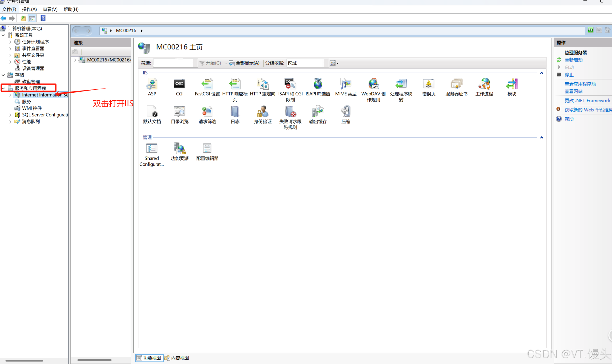
Task: Open the 身份验证 feature icon
Action: pyautogui.click(x=262, y=112)
